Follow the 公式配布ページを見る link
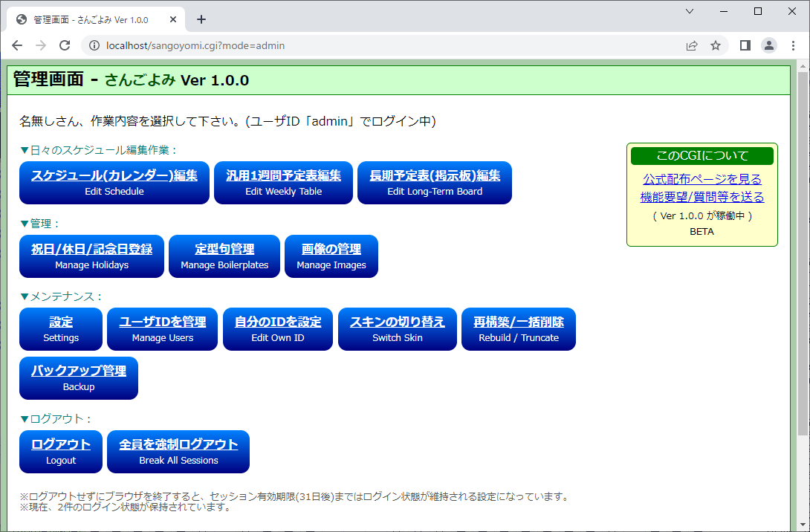 (702, 179)
